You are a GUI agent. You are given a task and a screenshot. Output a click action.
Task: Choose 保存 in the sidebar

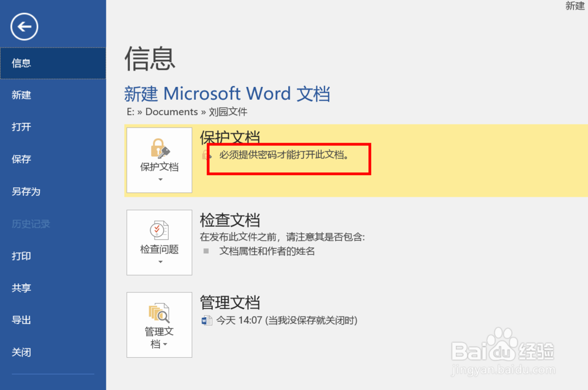pyautogui.click(x=53, y=159)
